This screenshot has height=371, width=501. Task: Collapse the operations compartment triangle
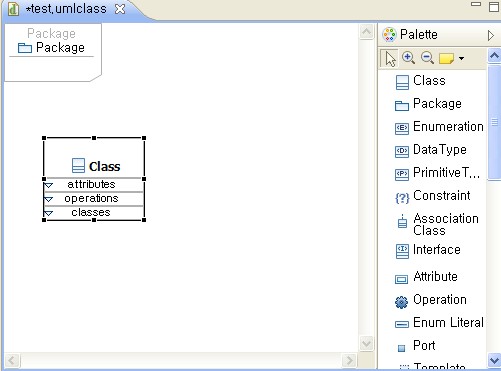pos(49,199)
